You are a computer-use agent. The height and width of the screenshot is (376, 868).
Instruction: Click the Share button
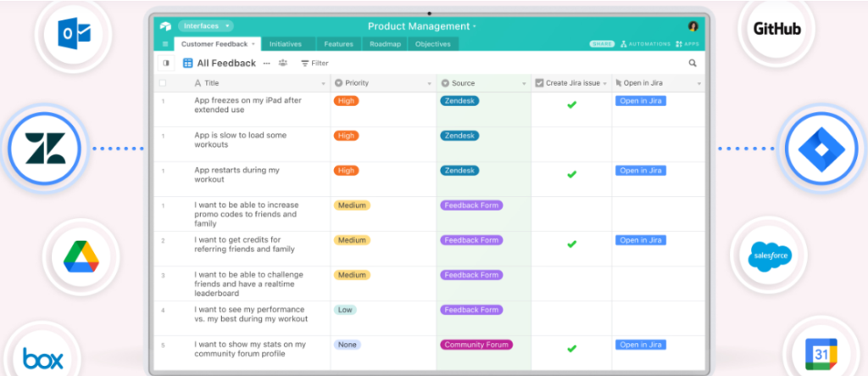coord(603,44)
